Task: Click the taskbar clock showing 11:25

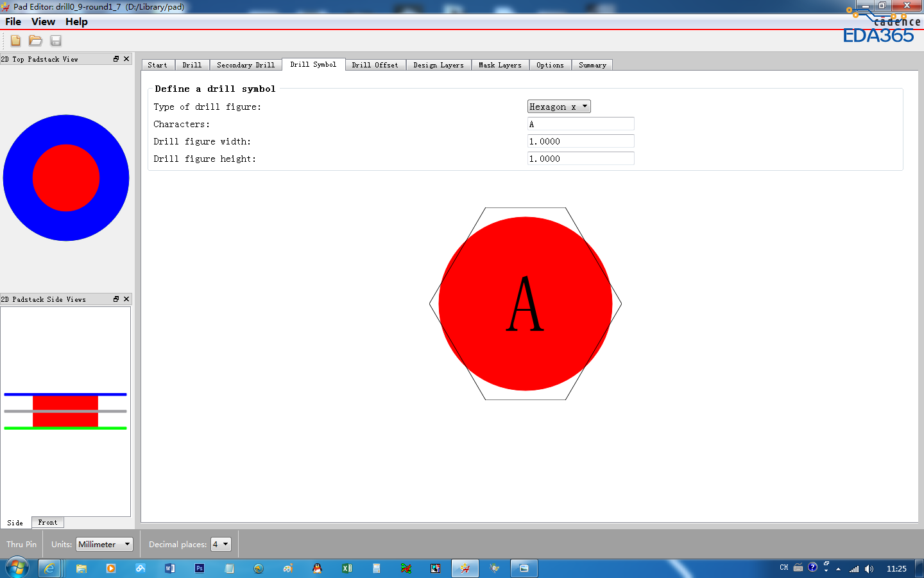Action: click(896, 569)
